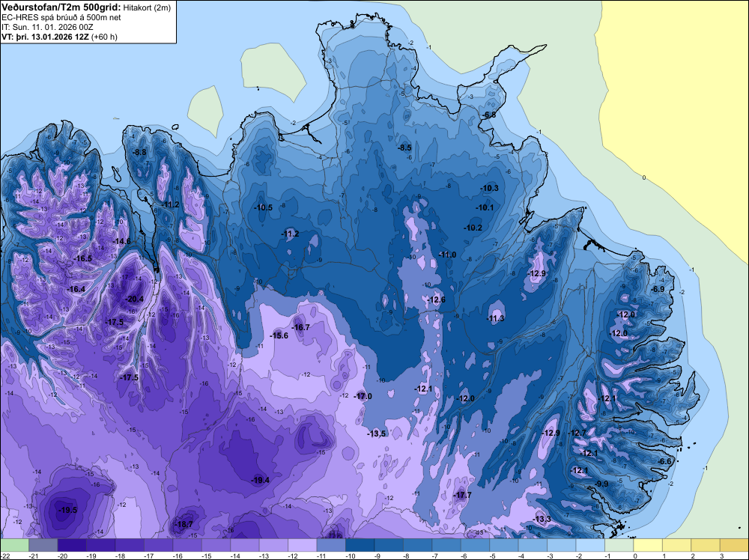Click the -10.1 temperature value
The height and width of the screenshot is (560, 749).
[x=485, y=207]
